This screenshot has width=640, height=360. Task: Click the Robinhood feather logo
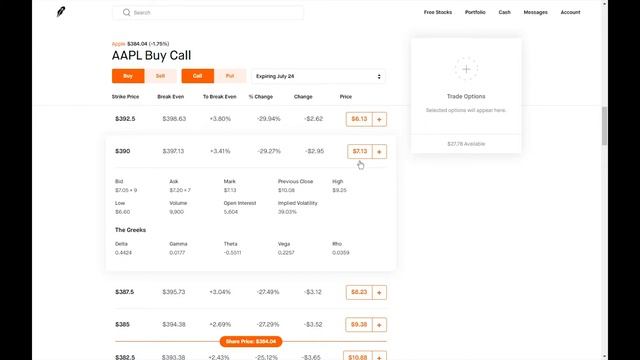[61, 12]
